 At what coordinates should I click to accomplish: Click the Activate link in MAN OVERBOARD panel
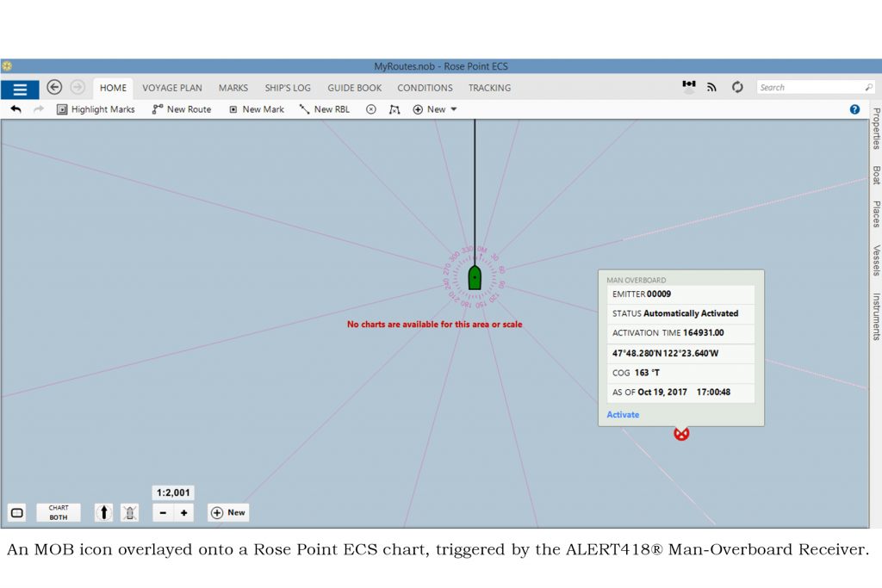(622, 414)
